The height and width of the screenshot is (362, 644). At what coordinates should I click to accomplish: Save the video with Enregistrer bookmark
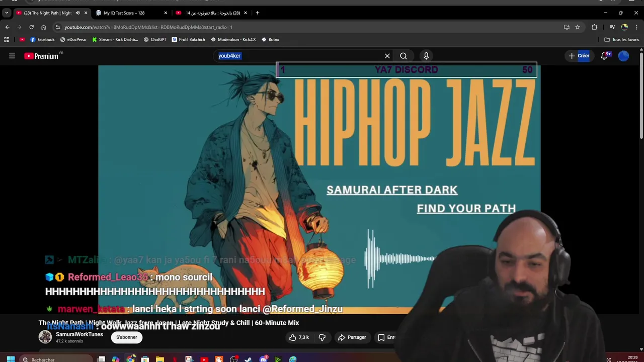(x=387, y=337)
